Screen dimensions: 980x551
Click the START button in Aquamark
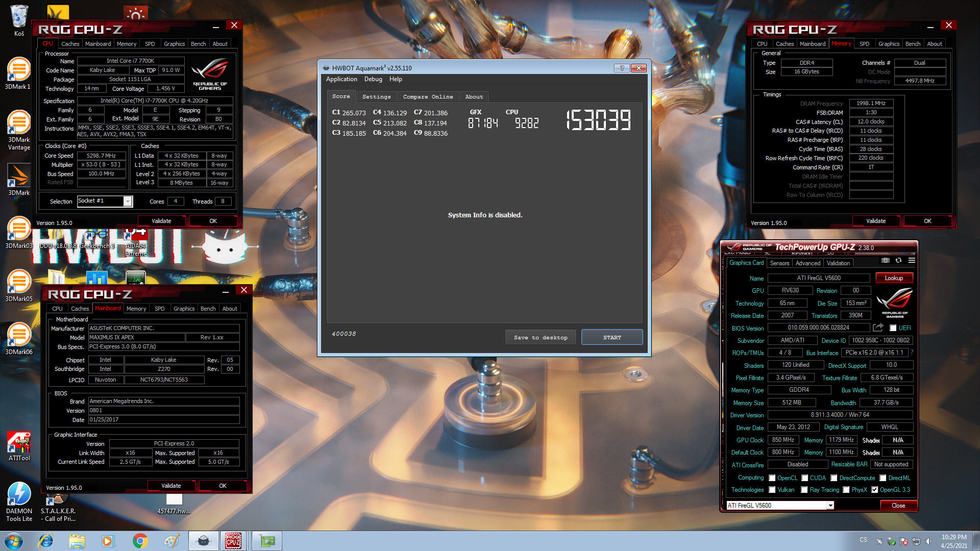click(x=612, y=337)
